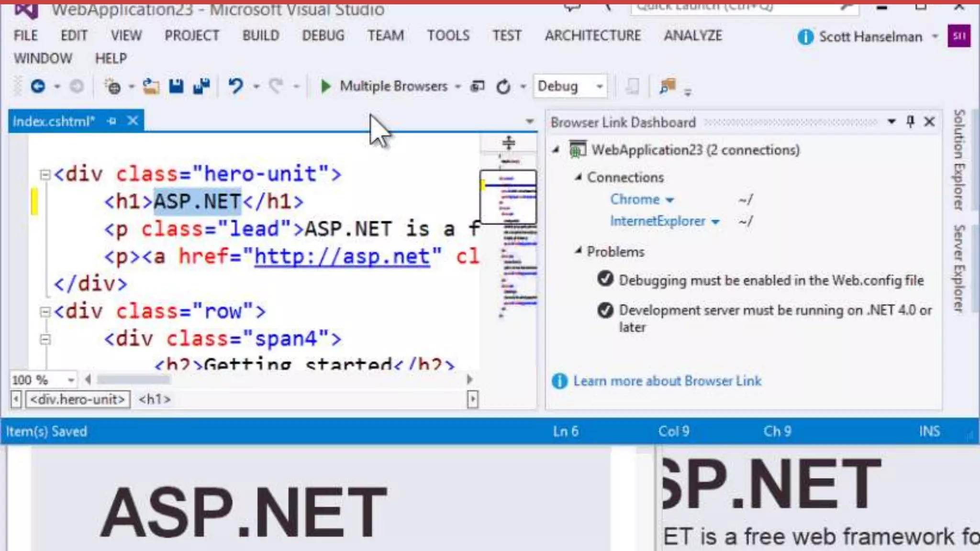Pin the Browser Link Dashboard panel

910,122
